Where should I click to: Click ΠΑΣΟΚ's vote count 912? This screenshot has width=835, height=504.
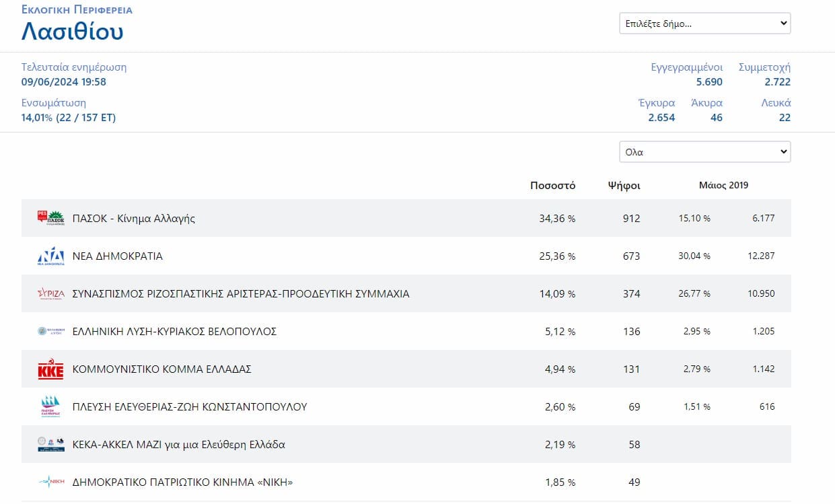click(632, 219)
